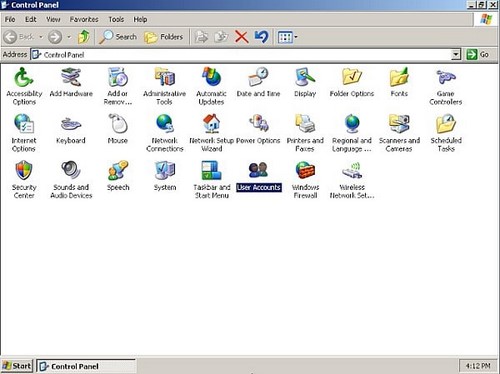Open Wireless Network Setup wizard
500x374 pixels.
coord(352,179)
